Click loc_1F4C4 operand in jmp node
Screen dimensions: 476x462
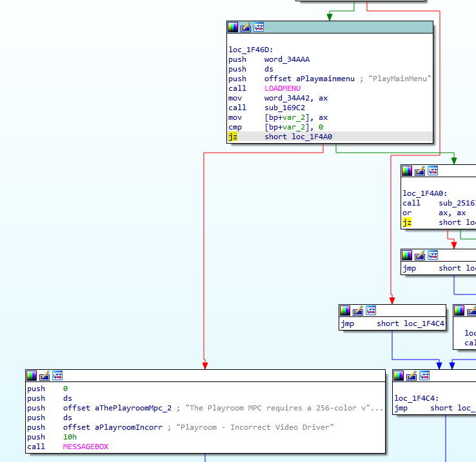coord(424,323)
